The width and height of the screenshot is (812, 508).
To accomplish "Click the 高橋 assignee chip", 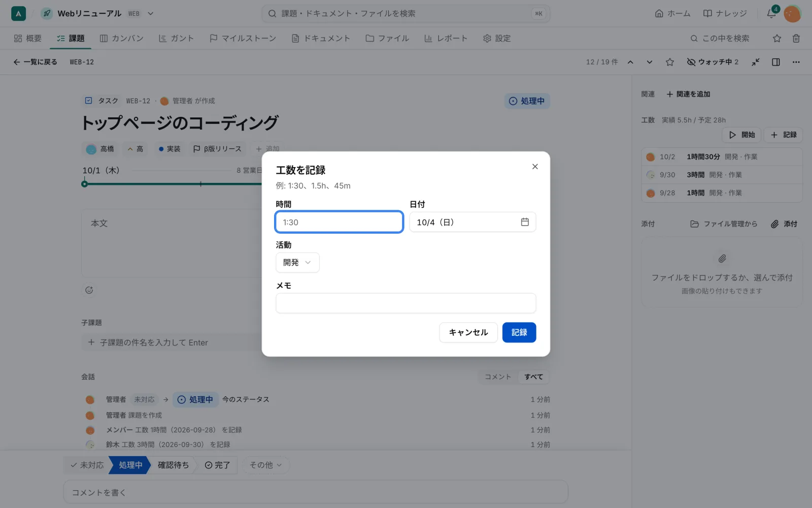I will pyautogui.click(x=100, y=149).
